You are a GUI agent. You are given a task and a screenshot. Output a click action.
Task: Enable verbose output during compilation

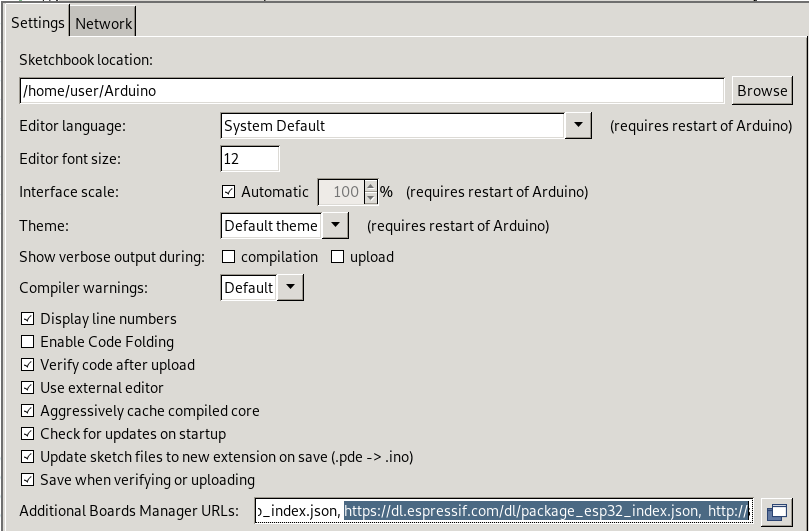tap(228, 256)
